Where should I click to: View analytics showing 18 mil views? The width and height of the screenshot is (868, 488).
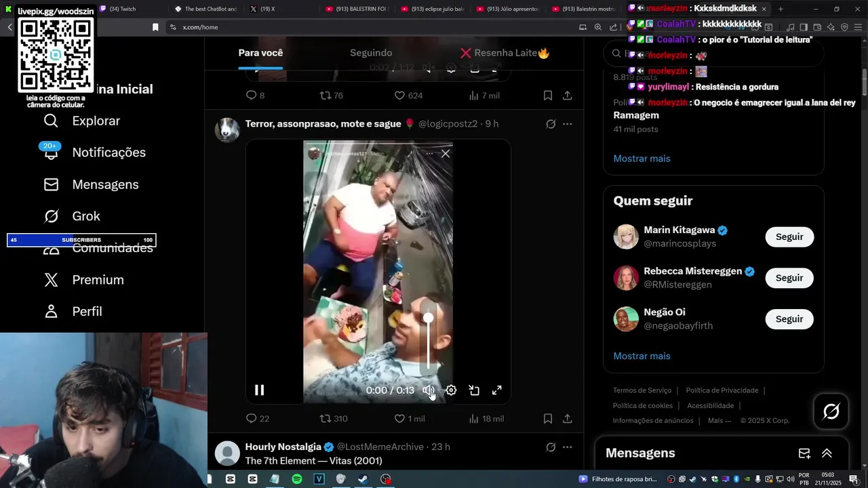pos(486,419)
